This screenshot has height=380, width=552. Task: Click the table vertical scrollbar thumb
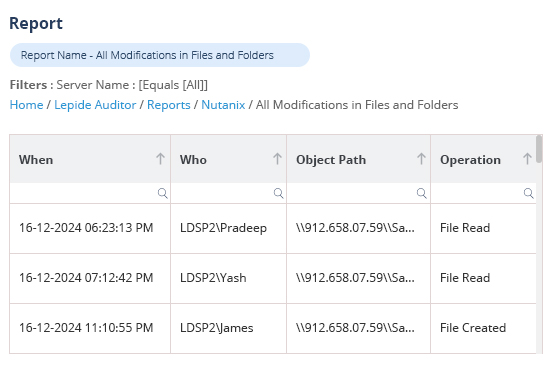[x=539, y=149]
